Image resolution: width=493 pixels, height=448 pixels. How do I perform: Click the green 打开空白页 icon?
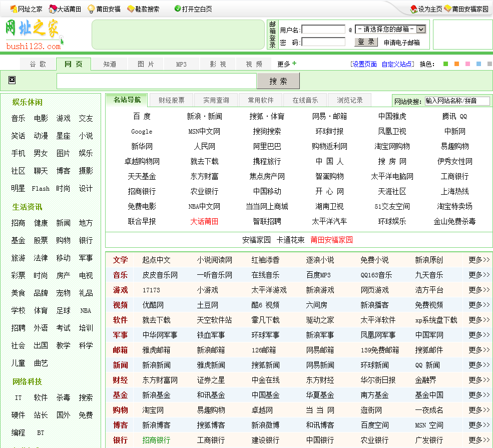point(178,9)
